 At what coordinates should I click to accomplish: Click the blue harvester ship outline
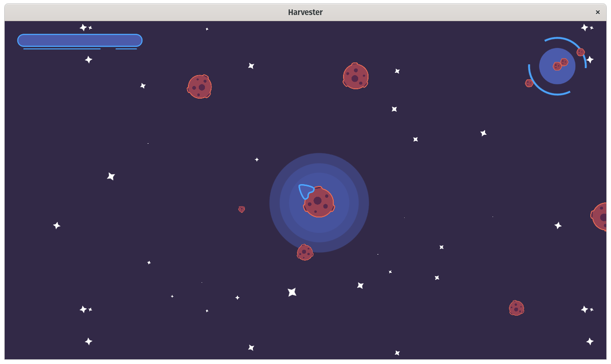tap(306, 191)
